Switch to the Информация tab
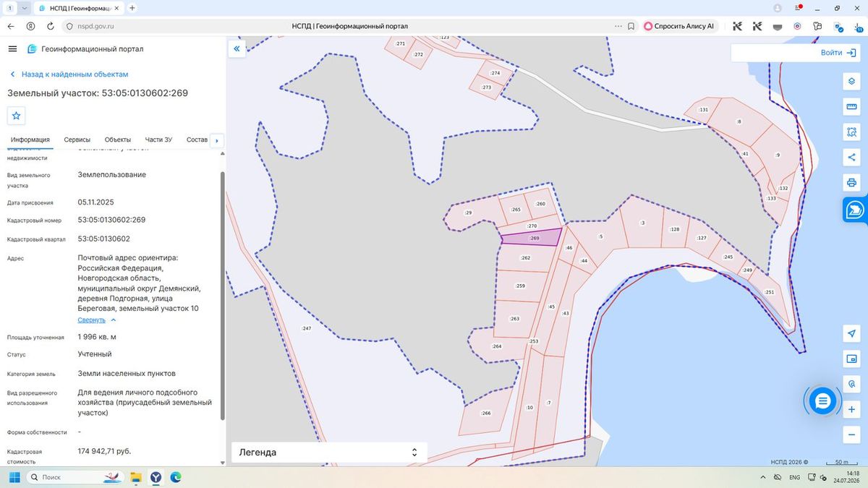The width and height of the screenshot is (868, 488). point(30,140)
